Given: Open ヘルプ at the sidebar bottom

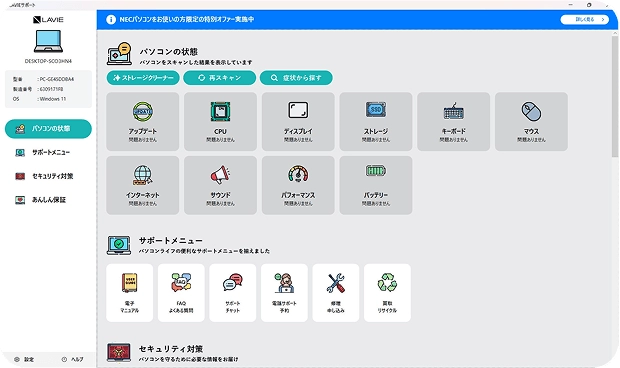Looking at the screenshot, I should (x=73, y=359).
